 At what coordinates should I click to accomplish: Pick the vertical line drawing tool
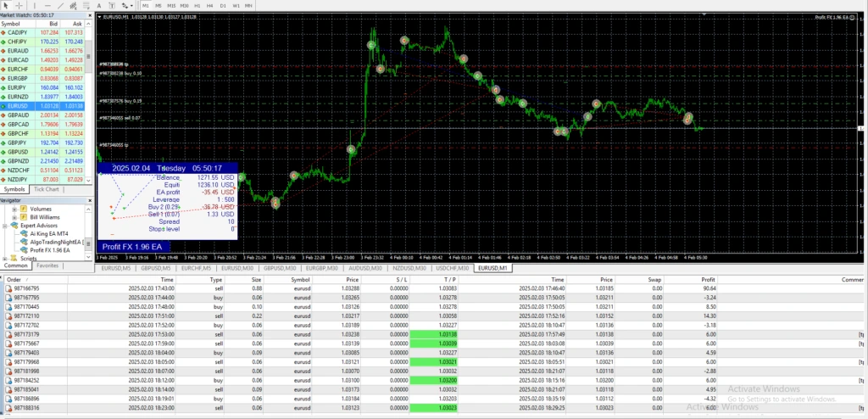(35, 5)
